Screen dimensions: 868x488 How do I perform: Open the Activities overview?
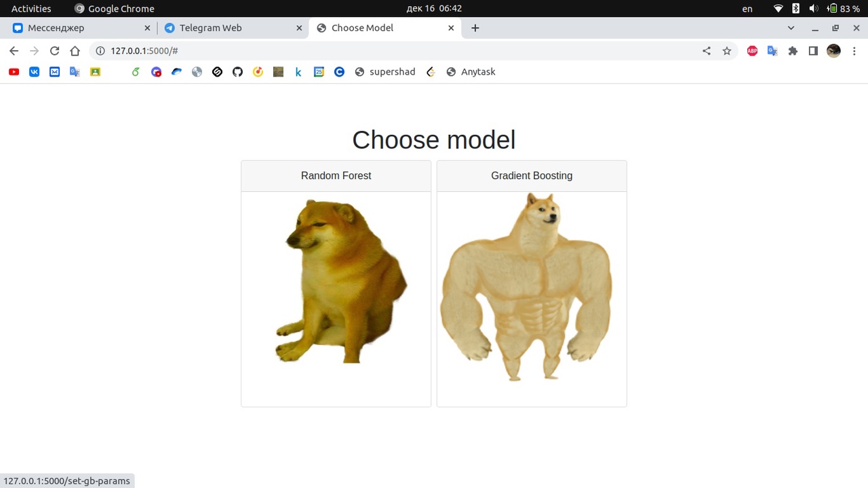[x=31, y=9]
